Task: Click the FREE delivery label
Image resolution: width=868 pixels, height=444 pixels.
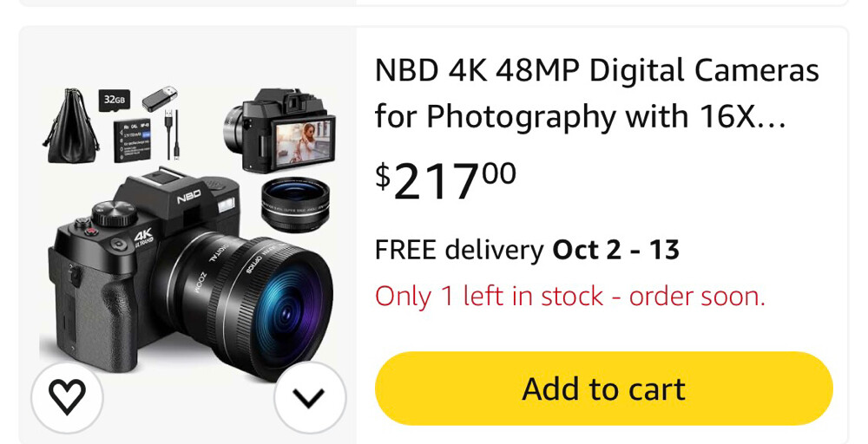Action: [459, 250]
